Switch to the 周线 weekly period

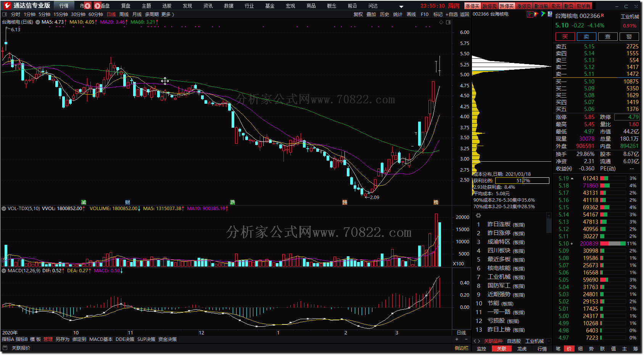tap(124, 14)
